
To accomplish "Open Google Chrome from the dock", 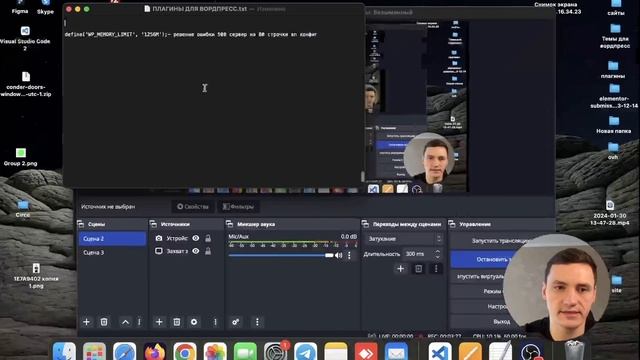I will (x=185, y=351).
